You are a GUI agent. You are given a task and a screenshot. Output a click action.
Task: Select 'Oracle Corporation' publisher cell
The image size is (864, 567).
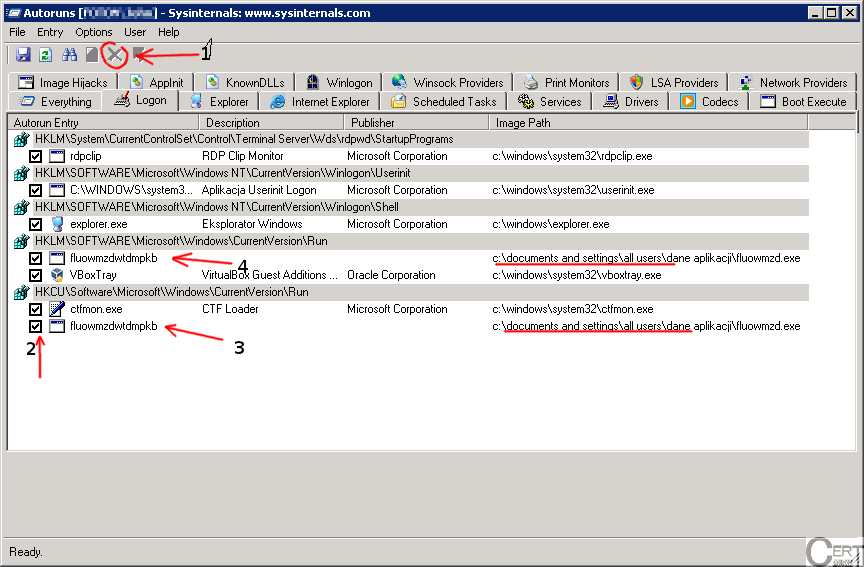pos(391,275)
